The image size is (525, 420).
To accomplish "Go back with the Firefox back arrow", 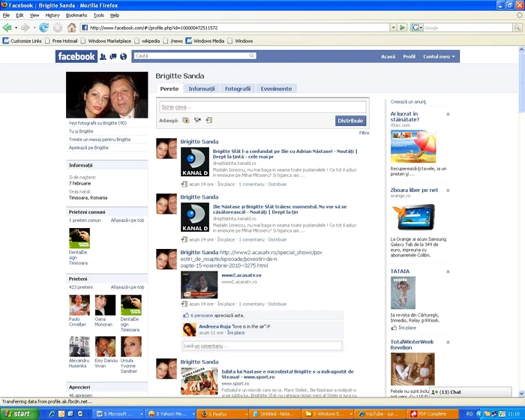I will [x=7, y=28].
